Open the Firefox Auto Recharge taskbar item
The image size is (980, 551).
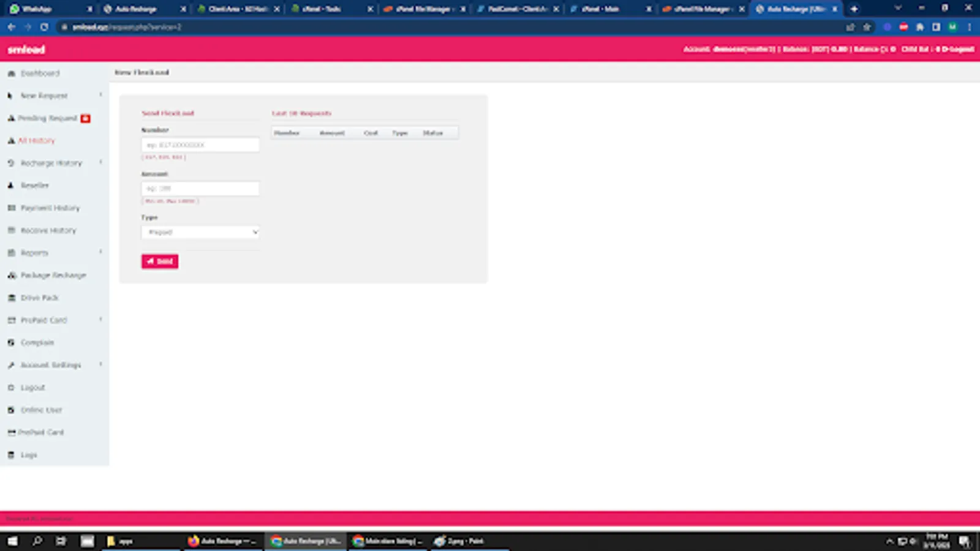pos(222,541)
